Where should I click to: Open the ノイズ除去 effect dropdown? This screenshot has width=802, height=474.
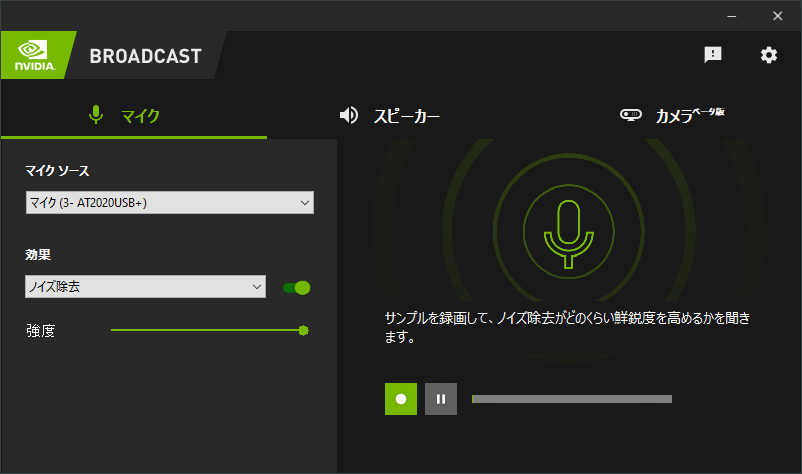point(145,286)
